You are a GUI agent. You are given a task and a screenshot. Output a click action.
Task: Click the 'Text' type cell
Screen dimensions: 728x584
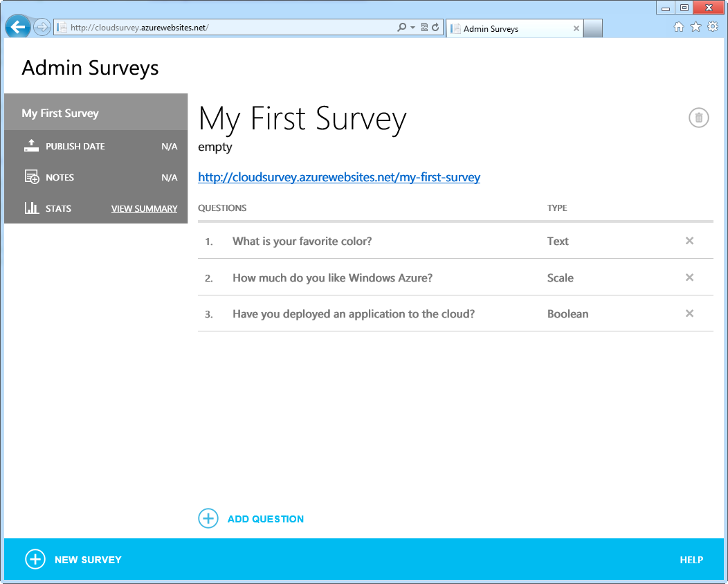pyautogui.click(x=558, y=241)
